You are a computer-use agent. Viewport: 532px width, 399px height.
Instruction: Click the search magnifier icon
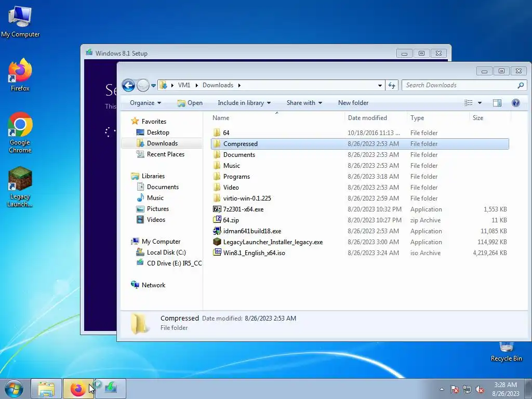pos(521,85)
